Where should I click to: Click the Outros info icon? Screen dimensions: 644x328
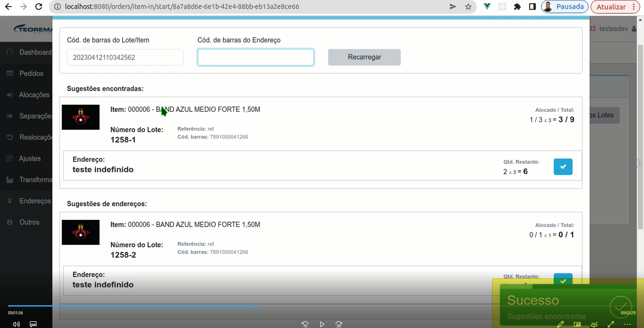[10, 222]
